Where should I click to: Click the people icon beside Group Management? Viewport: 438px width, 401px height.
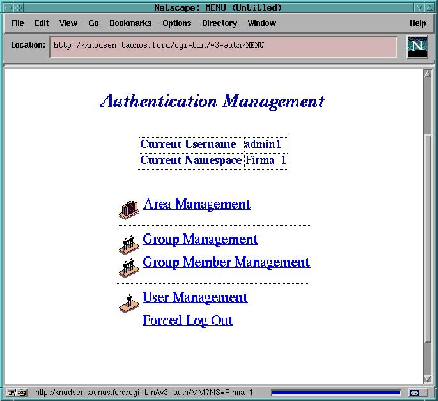coord(129,245)
